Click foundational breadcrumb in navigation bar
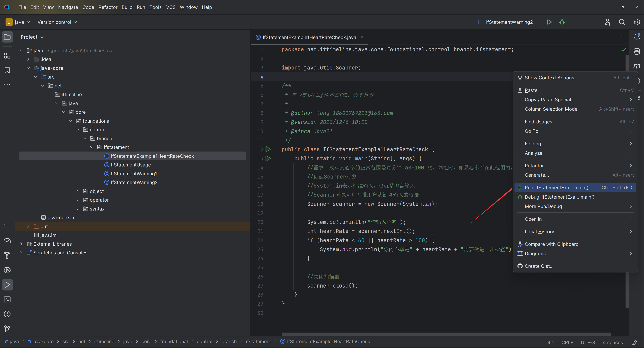 [x=174, y=341]
